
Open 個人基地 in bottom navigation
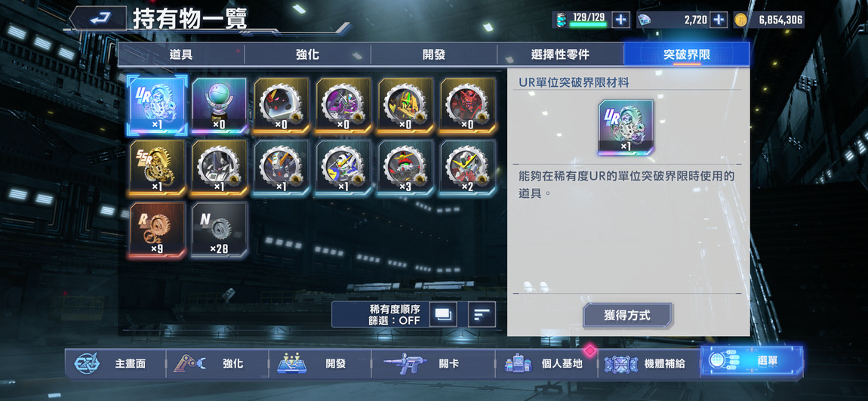point(546,363)
